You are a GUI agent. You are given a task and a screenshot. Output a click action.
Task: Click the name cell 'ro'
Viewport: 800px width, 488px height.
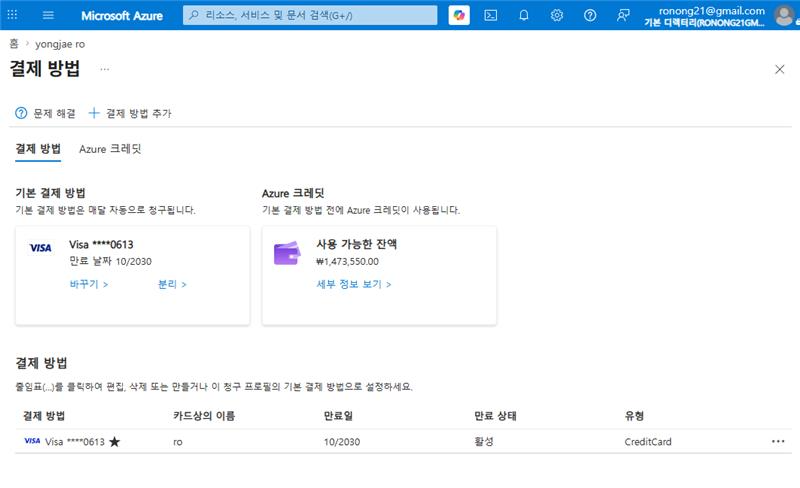click(178, 442)
